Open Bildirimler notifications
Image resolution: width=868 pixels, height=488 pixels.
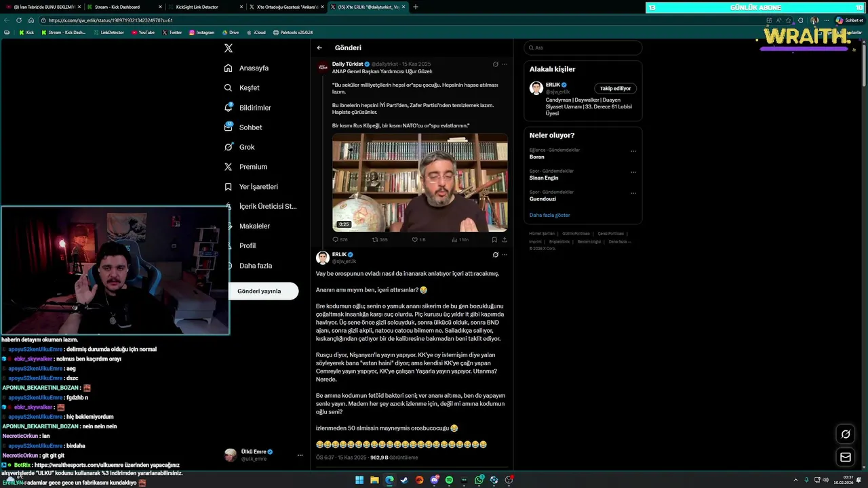248,108
